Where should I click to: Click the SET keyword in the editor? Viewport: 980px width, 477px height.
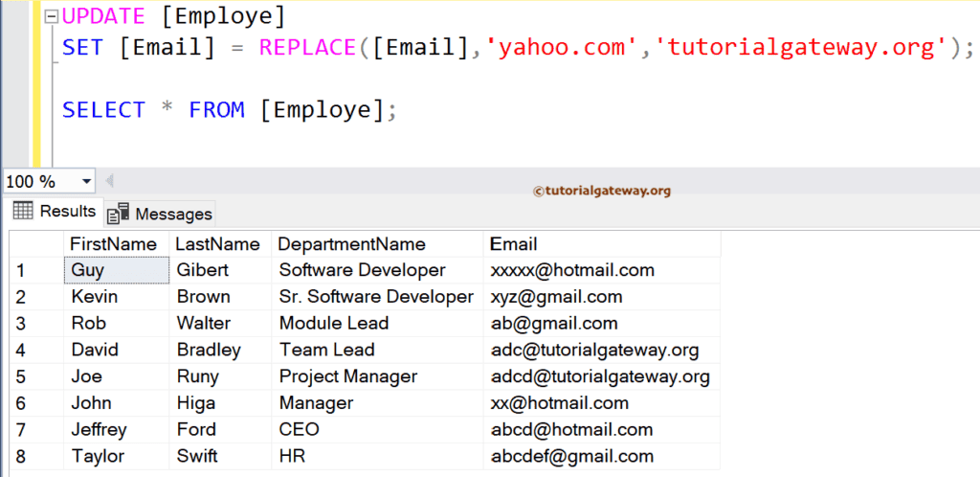click(x=82, y=48)
